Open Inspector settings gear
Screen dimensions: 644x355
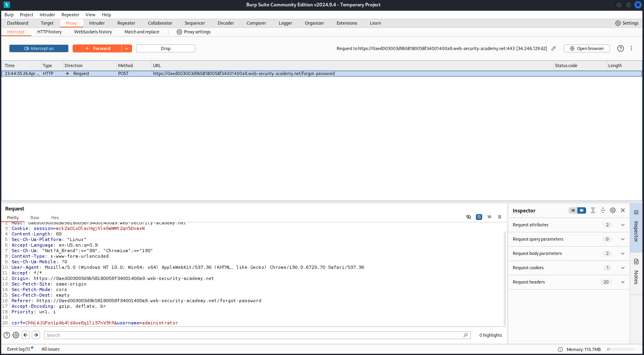[613, 210]
